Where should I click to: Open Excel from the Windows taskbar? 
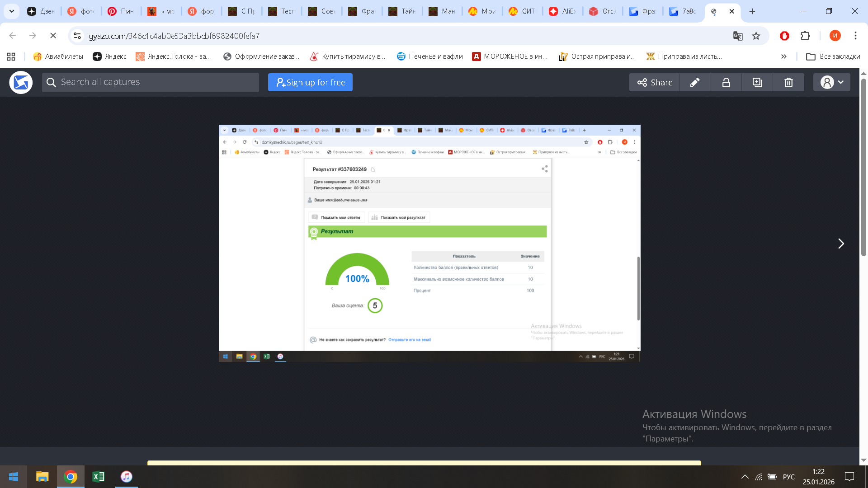coord(99,477)
